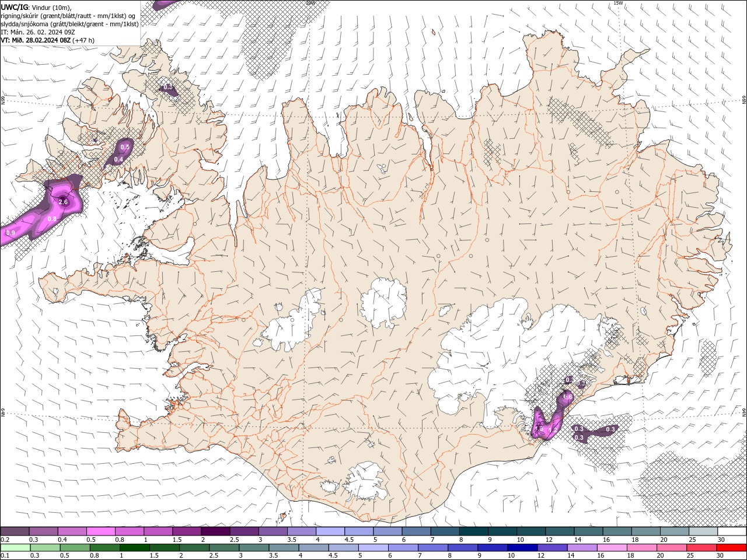Pick the bright red 30 swatch, bottom legend row
The height and width of the screenshot is (560, 747).
pyautogui.click(x=732, y=548)
